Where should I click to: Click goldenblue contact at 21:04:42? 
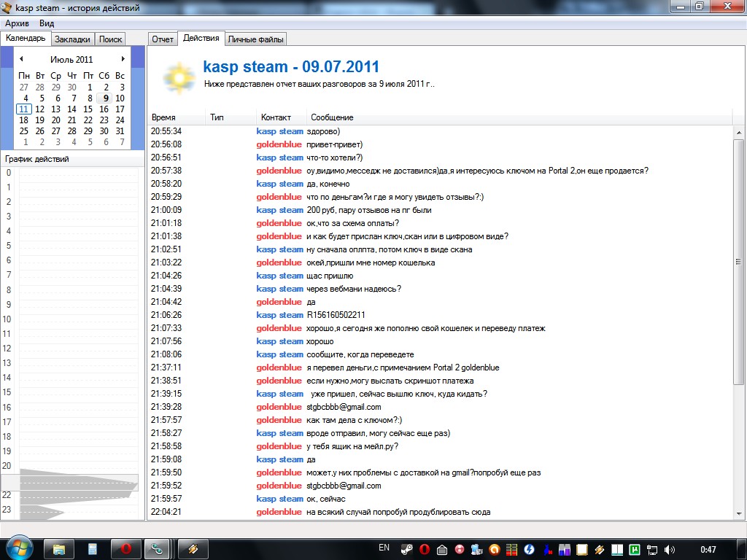(279, 302)
